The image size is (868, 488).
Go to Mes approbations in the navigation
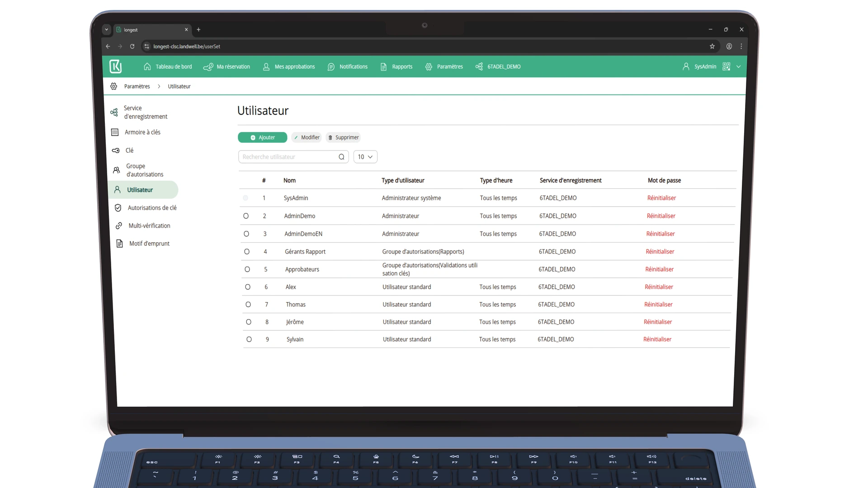point(294,66)
